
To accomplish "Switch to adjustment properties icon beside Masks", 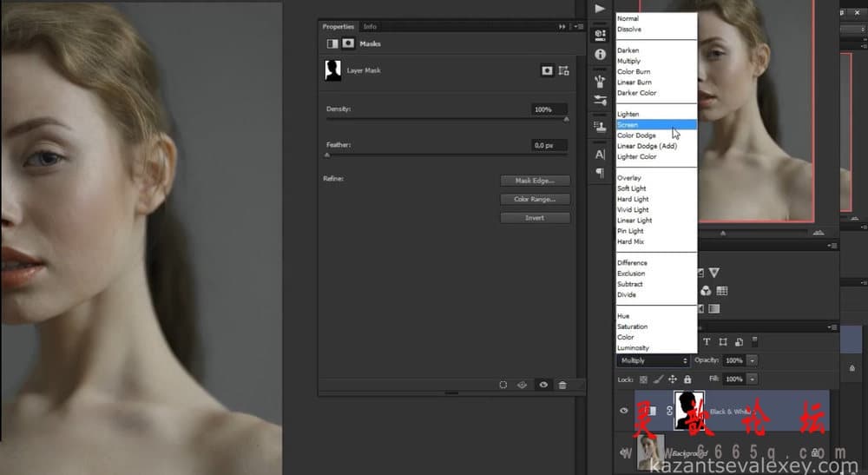I will [x=332, y=43].
